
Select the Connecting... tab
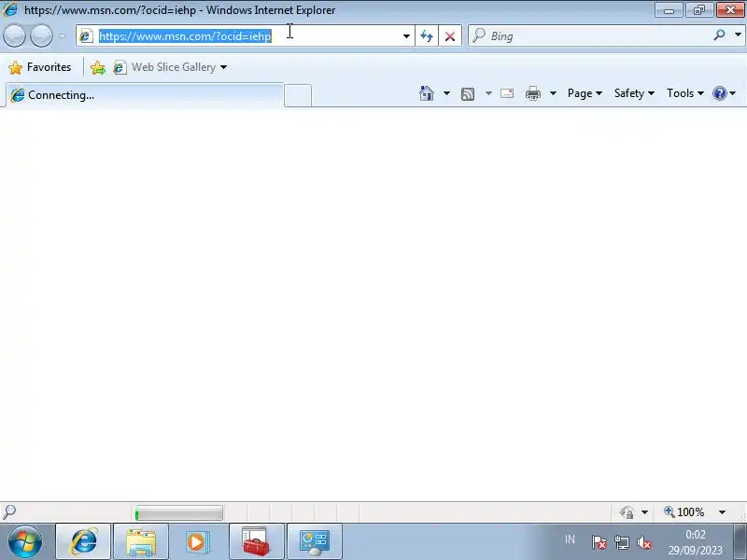(x=145, y=95)
